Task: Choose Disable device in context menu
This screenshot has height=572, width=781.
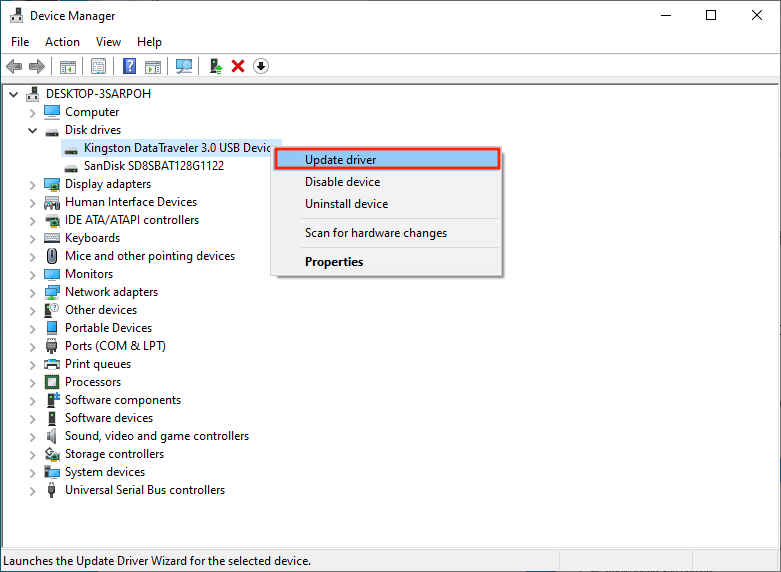Action: point(387,182)
